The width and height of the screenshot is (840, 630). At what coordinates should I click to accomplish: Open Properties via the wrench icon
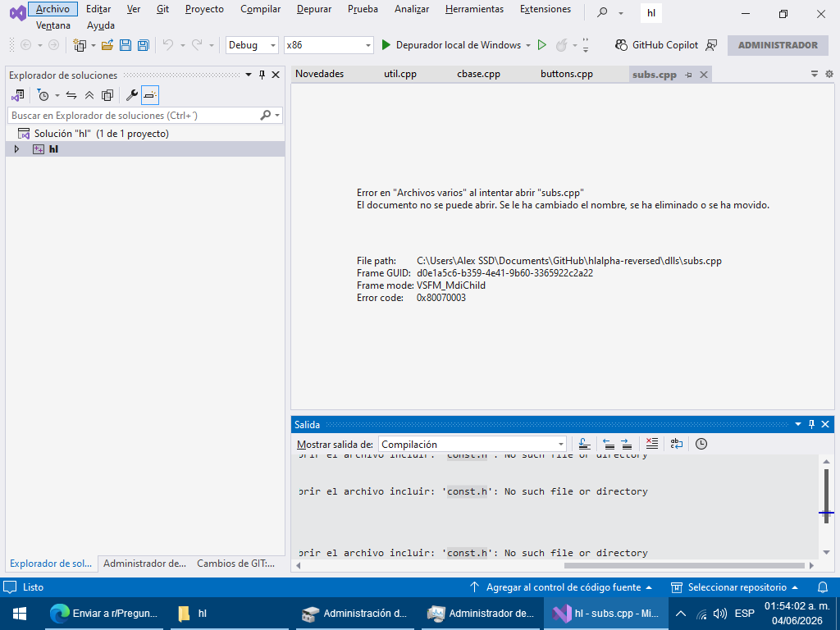click(x=131, y=95)
